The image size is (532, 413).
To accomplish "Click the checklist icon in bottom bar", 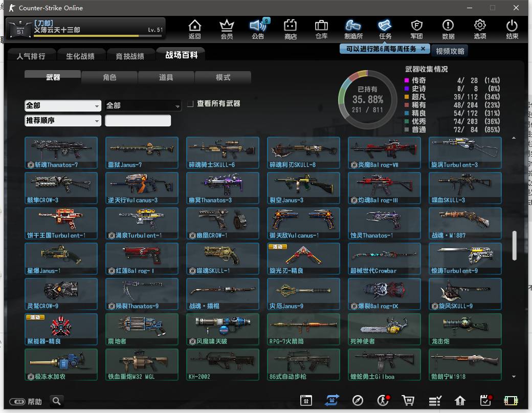I will pyautogui.click(x=435, y=401).
